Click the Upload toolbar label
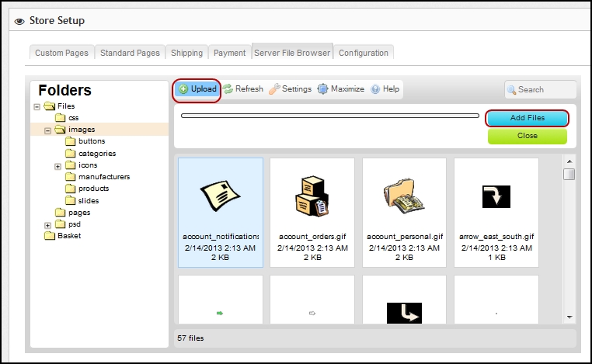 pyautogui.click(x=204, y=89)
